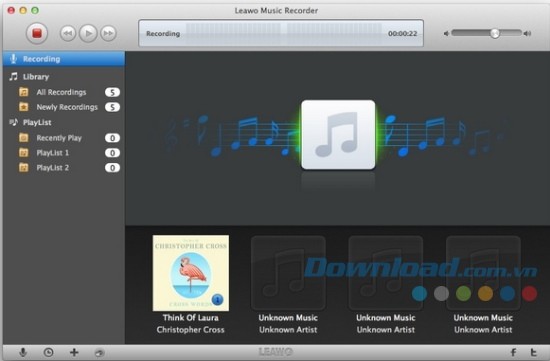Add a new playlist with plus icon
This screenshot has height=361, width=550.
[74, 352]
